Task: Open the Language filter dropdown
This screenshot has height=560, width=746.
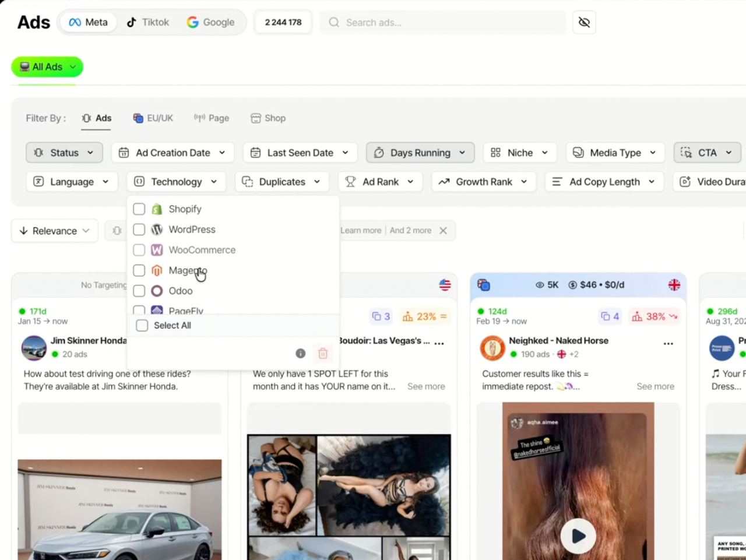Action: click(72, 182)
